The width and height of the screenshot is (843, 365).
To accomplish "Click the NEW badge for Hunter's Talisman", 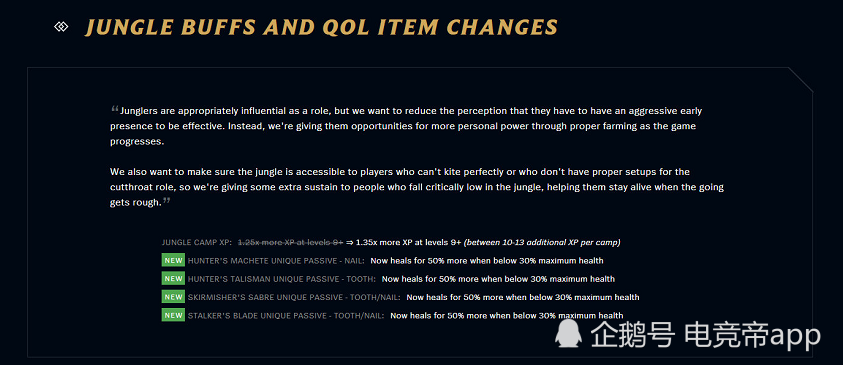I will pyautogui.click(x=173, y=278).
